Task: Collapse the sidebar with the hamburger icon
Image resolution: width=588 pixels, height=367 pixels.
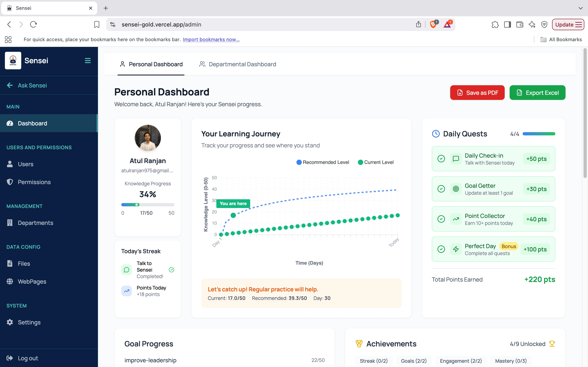Action: (87, 60)
